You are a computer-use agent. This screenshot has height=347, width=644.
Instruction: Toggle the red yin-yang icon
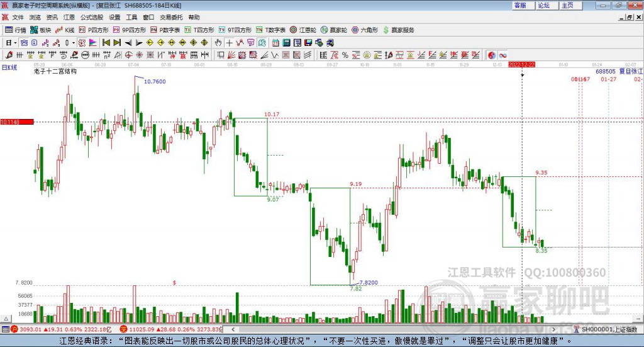(492, 55)
